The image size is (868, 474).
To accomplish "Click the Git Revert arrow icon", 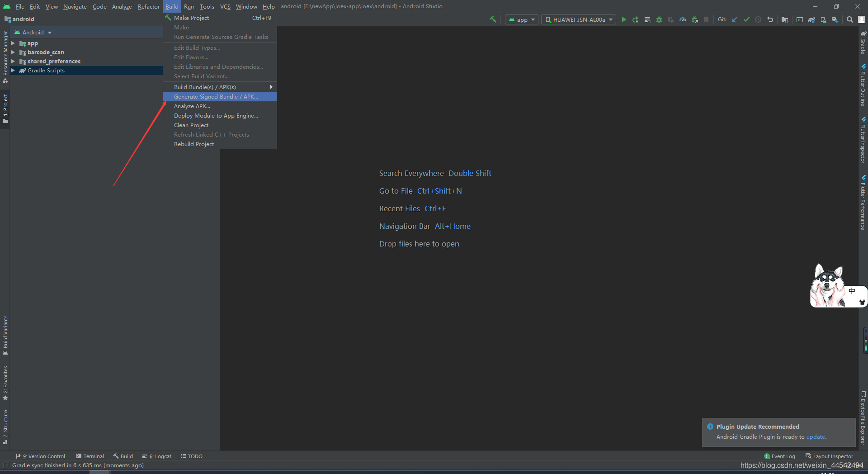I will 770,19.
